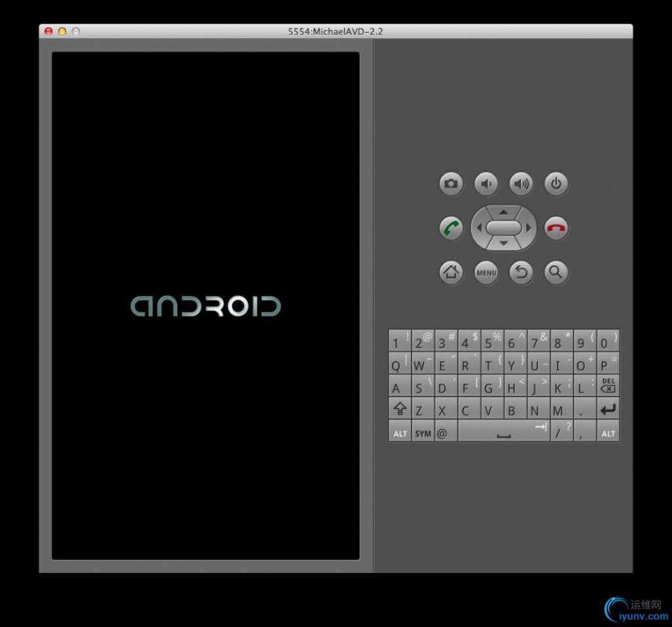Click the space bar key
Viewport: 672px width, 627px height.
(x=504, y=431)
